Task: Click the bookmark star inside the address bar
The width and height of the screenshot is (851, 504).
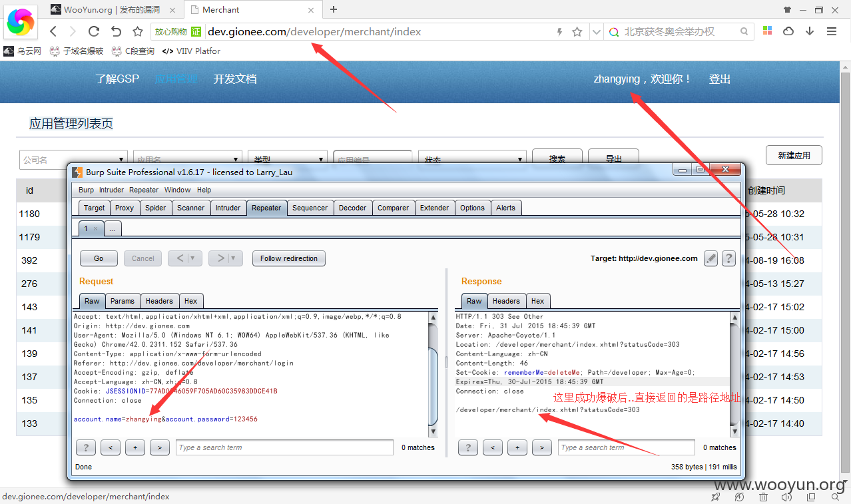Action: pyautogui.click(x=577, y=31)
